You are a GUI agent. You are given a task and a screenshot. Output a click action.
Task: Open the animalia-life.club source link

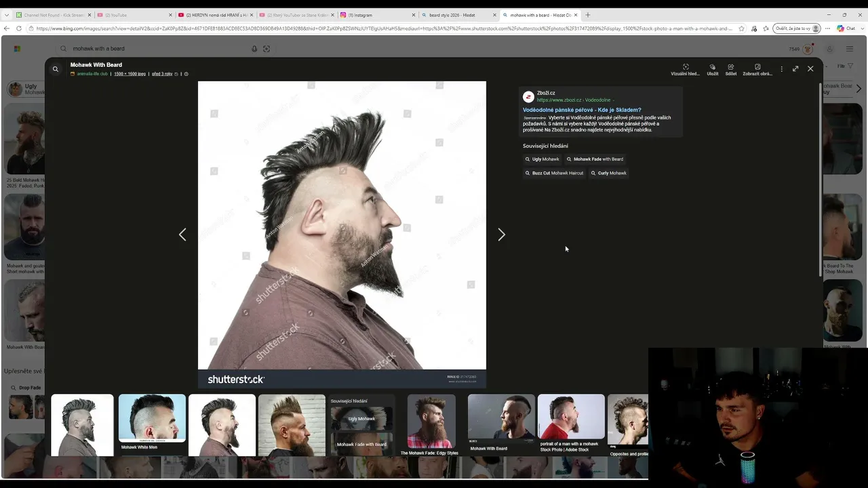point(92,74)
